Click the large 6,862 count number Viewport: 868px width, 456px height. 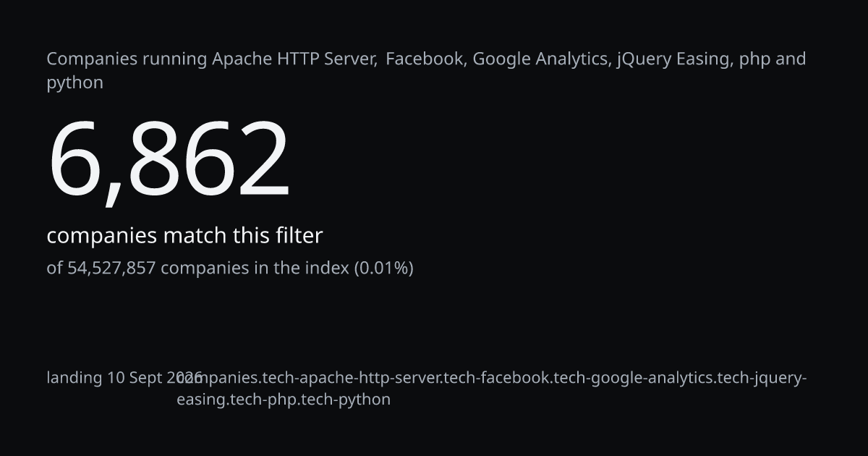tap(169, 161)
